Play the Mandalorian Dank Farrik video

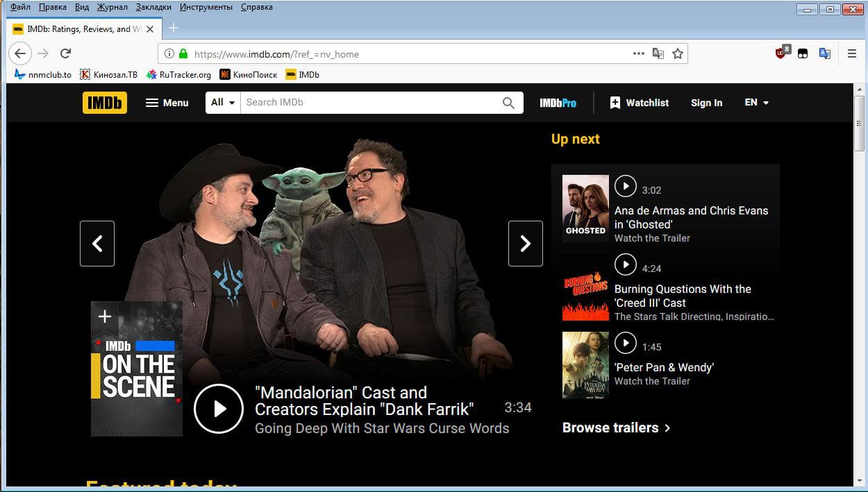pos(219,409)
